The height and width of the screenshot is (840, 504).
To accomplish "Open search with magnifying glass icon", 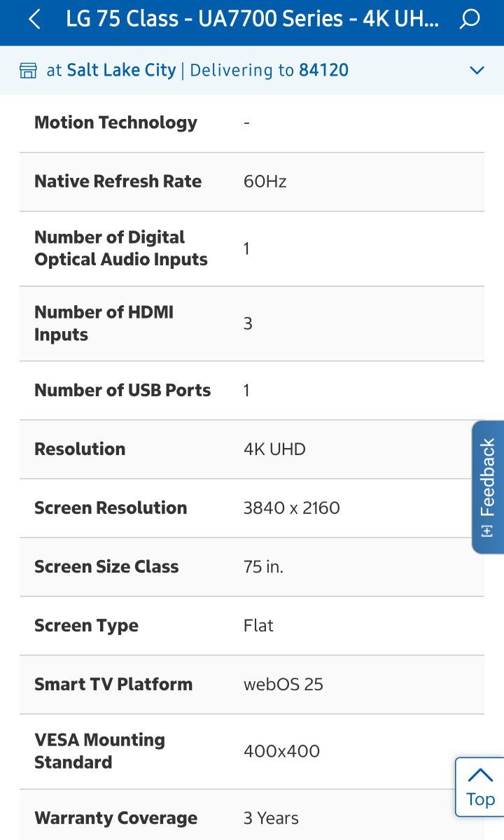I will [x=470, y=20].
